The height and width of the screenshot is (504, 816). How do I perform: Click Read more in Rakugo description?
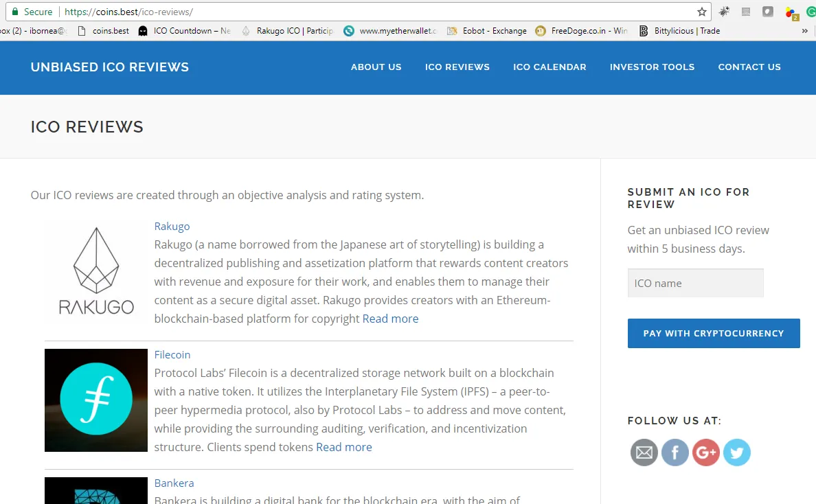coord(390,319)
